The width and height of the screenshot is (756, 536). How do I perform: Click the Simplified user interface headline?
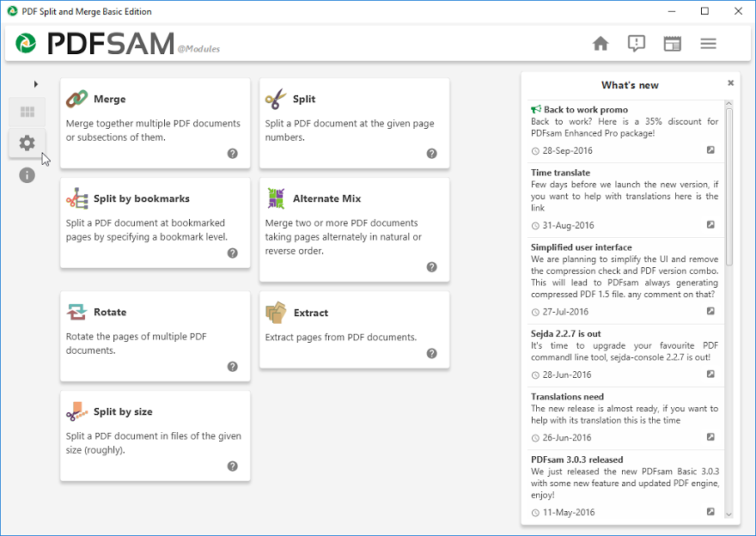[x=581, y=247]
